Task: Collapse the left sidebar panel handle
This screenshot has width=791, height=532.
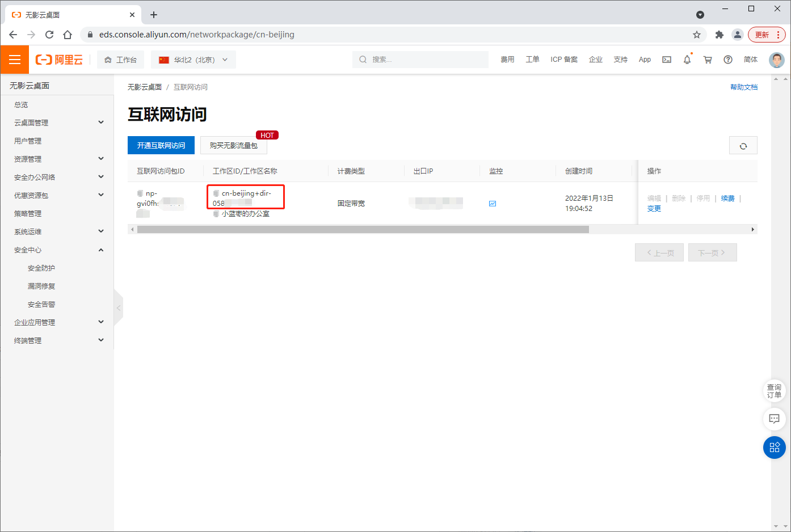Action: [x=119, y=308]
